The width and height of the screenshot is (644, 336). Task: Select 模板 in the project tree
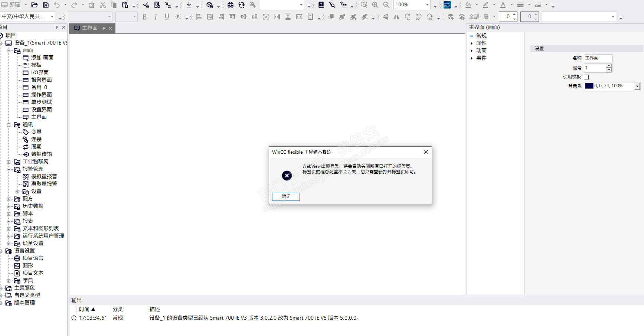[36, 65]
